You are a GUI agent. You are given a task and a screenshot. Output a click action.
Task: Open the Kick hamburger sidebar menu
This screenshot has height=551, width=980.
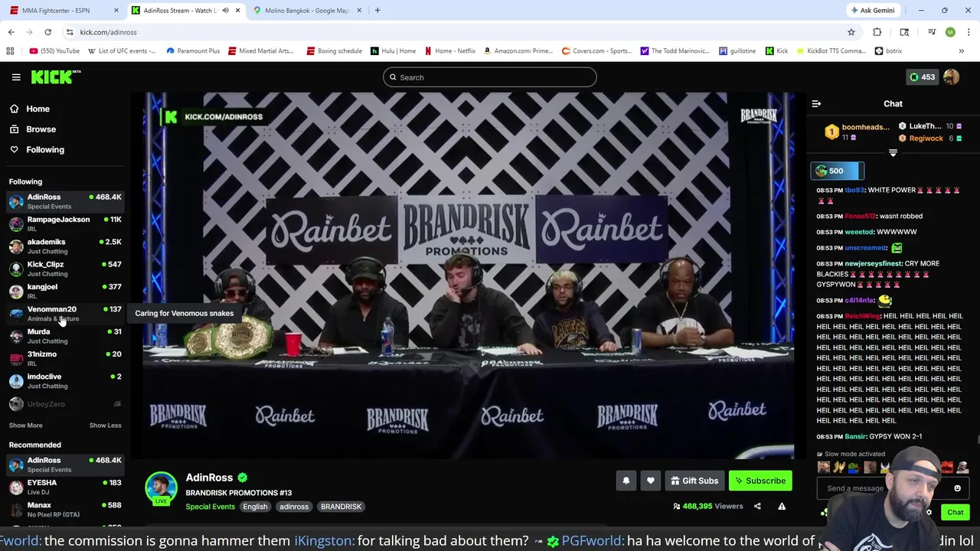16,77
